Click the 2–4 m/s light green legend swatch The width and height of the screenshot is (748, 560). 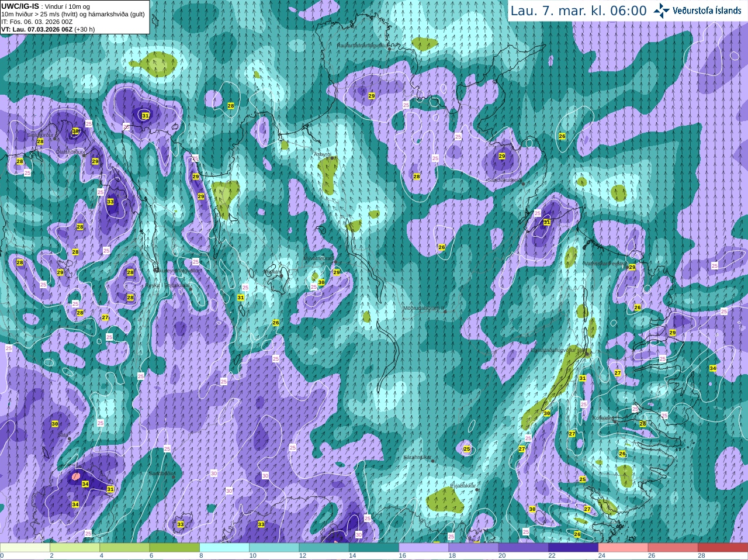click(x=75, y=548)
